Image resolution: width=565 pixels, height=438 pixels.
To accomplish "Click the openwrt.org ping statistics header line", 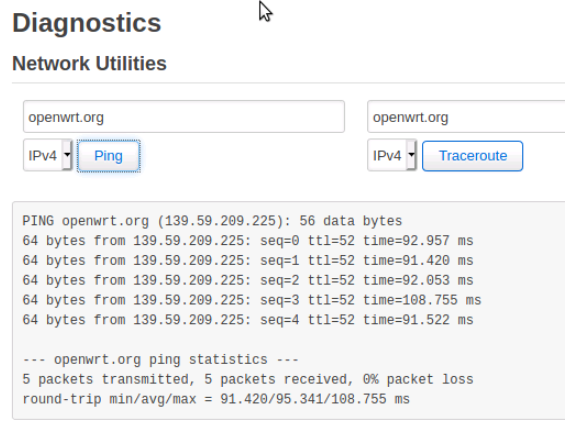I will [161, 359].
